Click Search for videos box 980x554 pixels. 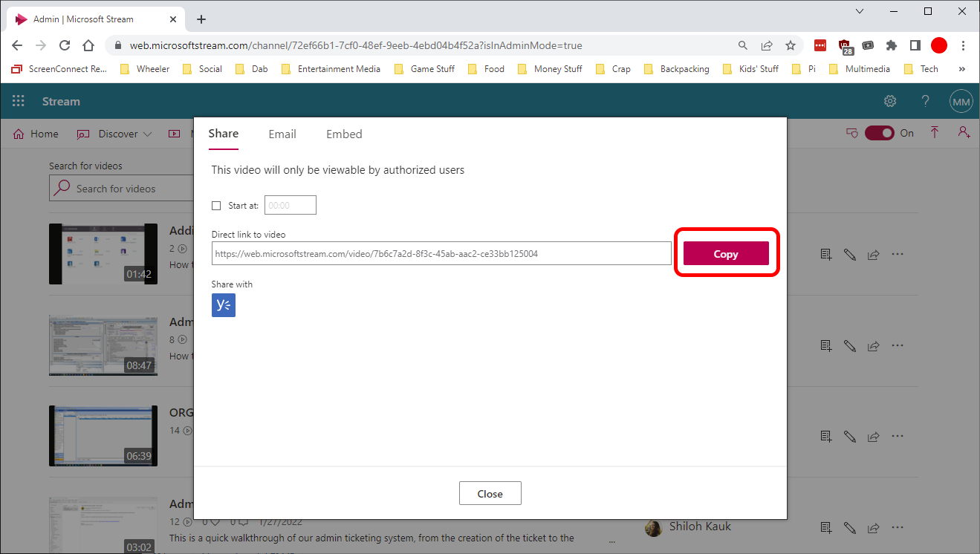pyautogui.click(x=121, y=189)
